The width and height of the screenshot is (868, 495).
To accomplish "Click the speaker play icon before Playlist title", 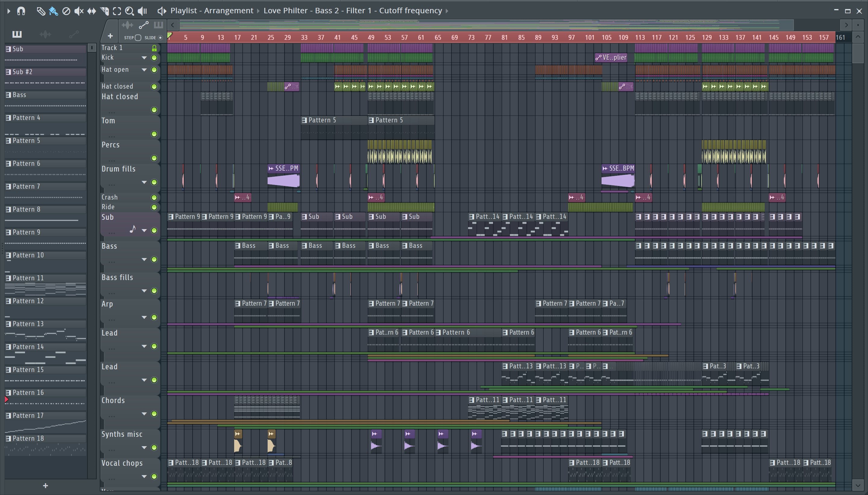I will click(x=162, y=11).
